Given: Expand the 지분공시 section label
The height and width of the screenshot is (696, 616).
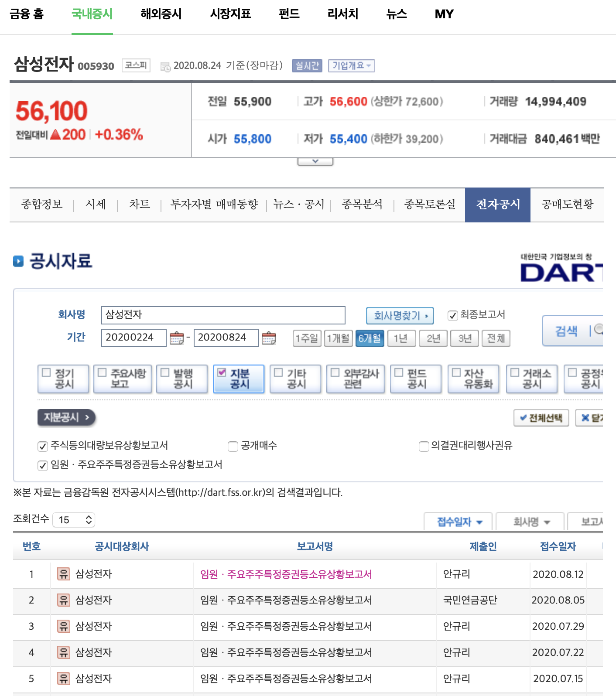Looking at the screenshot, I should [x=66, y=417].
